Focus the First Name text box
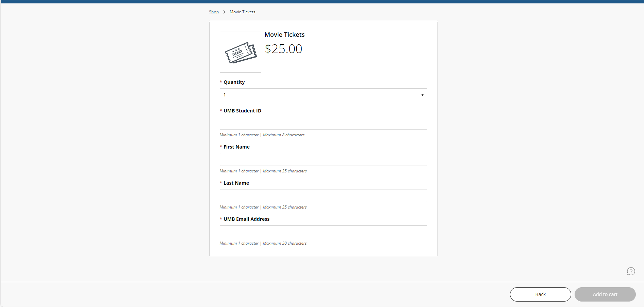Image resolution: width=644 pixels, height=307 pixels. point(323,159)
